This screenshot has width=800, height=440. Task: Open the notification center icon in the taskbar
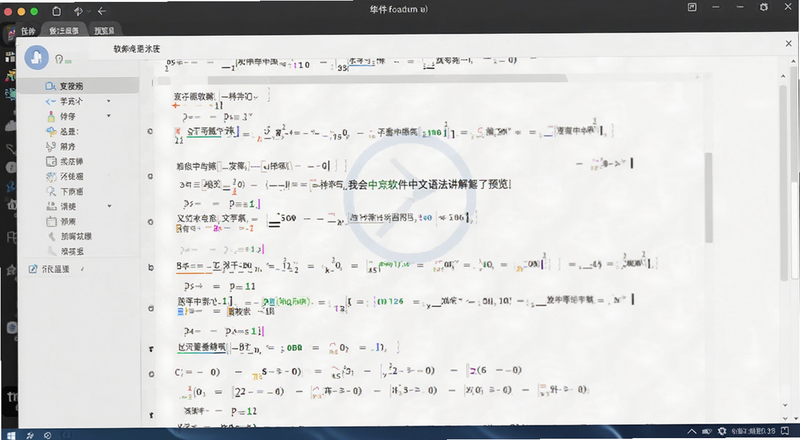pyautogui.click(x=785, y=432)
